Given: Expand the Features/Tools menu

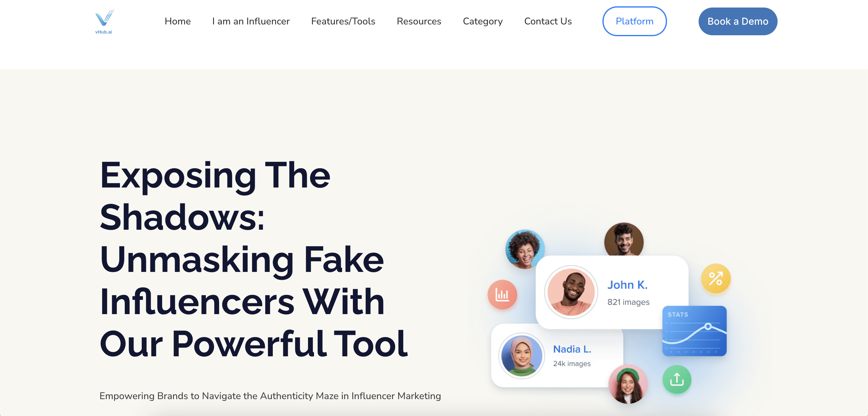Looking at the screenshot, I should [343, 21].
